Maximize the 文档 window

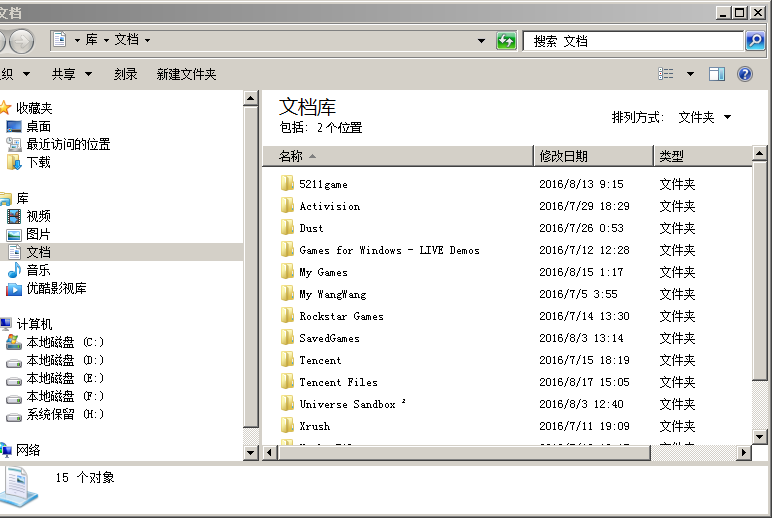740,13
